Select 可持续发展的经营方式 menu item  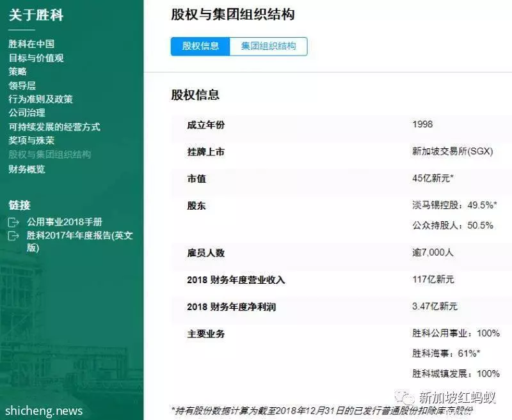54,127
